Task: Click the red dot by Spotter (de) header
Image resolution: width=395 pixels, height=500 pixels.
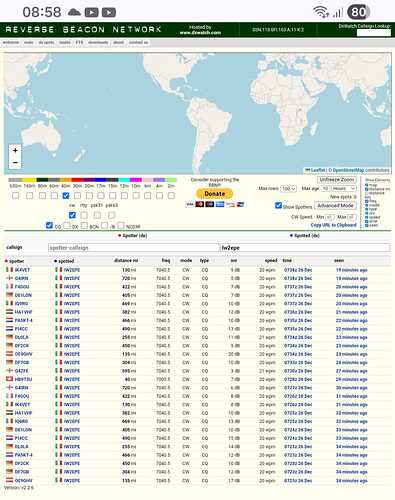Action: pos(120,236)
